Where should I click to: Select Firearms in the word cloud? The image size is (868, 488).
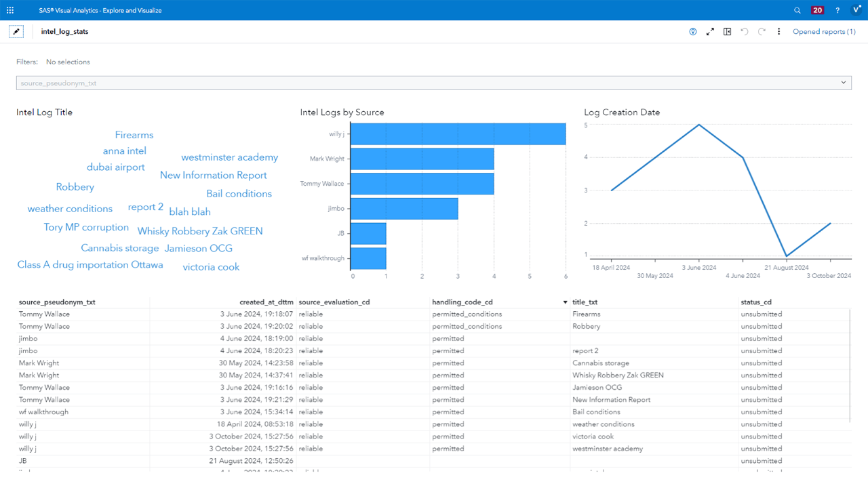click(134, 135)
